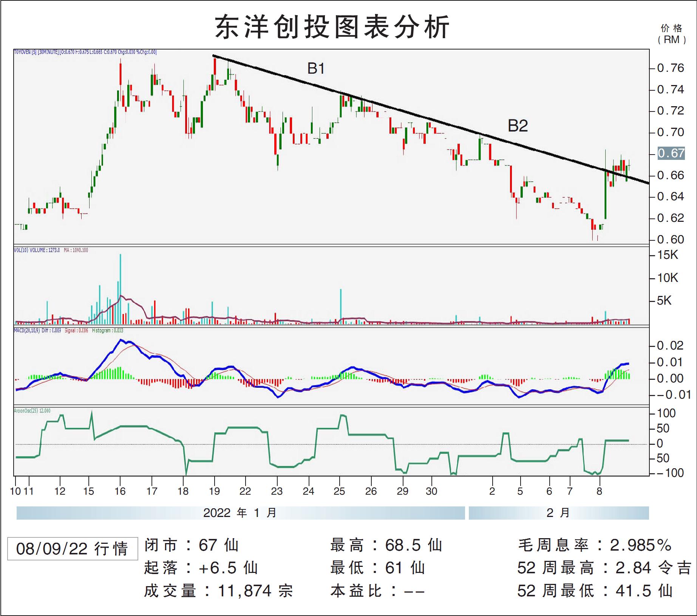The height and width of the screenshot is (616, 697).
Task: Click the VOL(10) VOLUME indicator header
Action: [51, 250]
